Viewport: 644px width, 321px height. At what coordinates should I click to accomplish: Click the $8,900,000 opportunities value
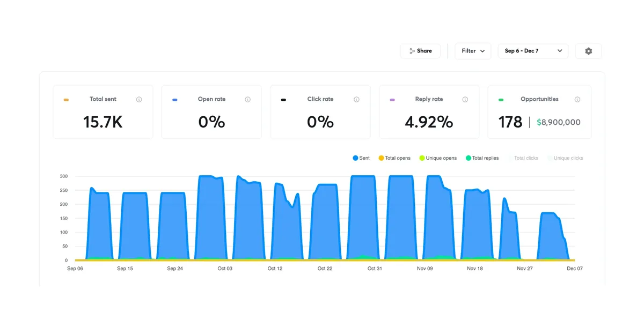(559, 122)
